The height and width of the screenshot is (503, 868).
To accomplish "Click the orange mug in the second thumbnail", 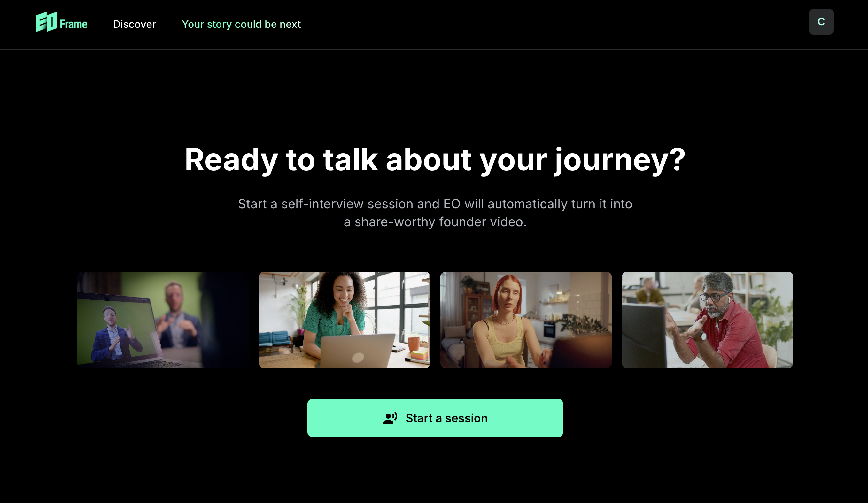I will [414, 344].
